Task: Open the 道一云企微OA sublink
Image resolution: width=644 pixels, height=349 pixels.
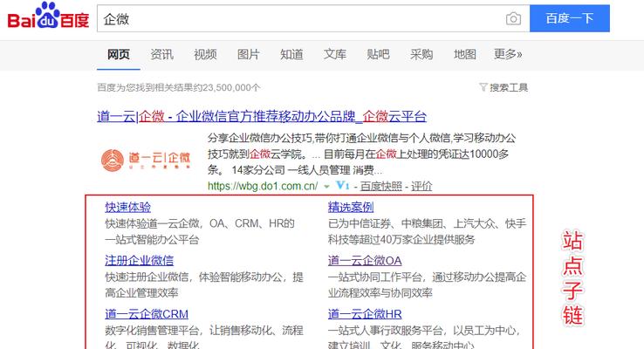Action: click(x=365, y=260)
